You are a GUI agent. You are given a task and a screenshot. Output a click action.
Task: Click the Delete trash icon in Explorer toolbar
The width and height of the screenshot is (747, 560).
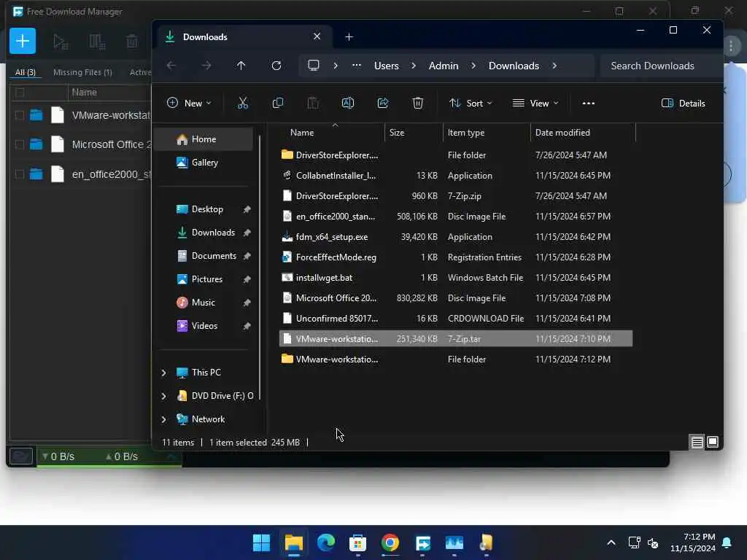[x=418, y=103]
